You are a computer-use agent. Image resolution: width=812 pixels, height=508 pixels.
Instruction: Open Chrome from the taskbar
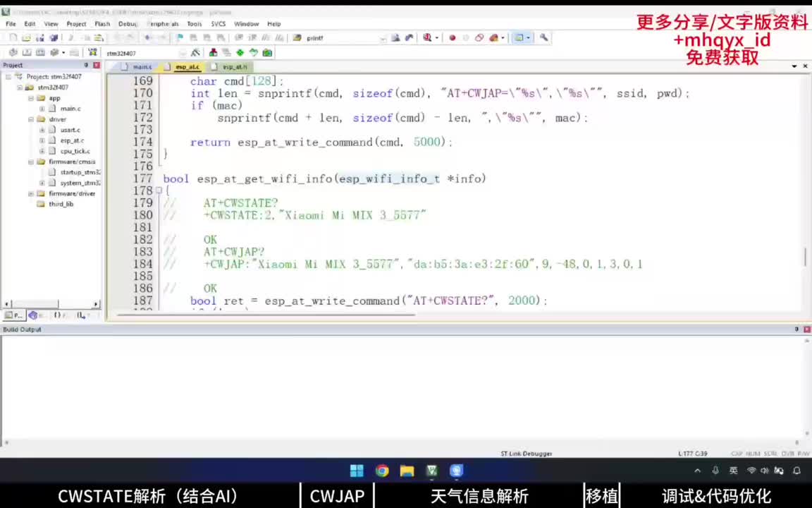pyautogui.click(x=382, y=471)
